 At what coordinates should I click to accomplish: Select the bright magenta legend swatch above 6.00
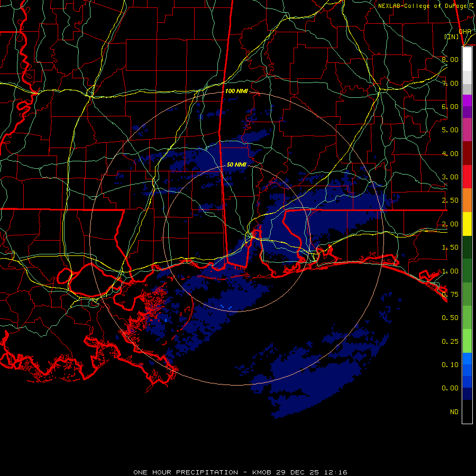pos(467,100)
